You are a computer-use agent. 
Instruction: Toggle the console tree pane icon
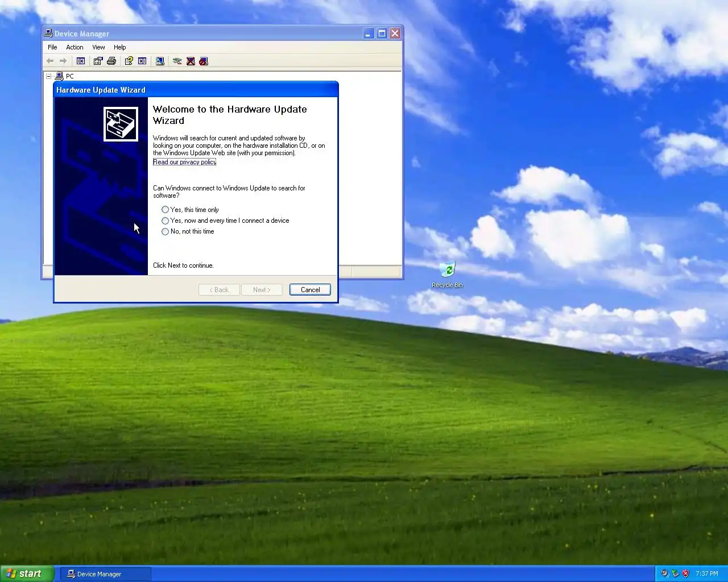81,61
